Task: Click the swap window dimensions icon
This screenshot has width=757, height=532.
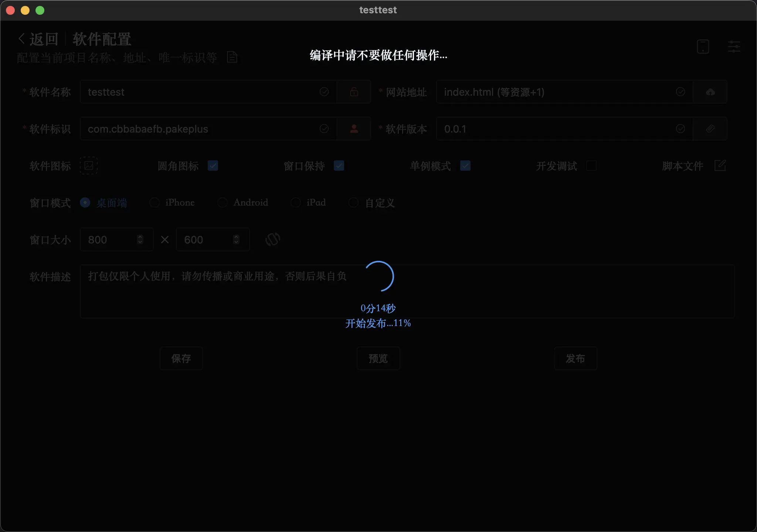Action: [272, 239]
